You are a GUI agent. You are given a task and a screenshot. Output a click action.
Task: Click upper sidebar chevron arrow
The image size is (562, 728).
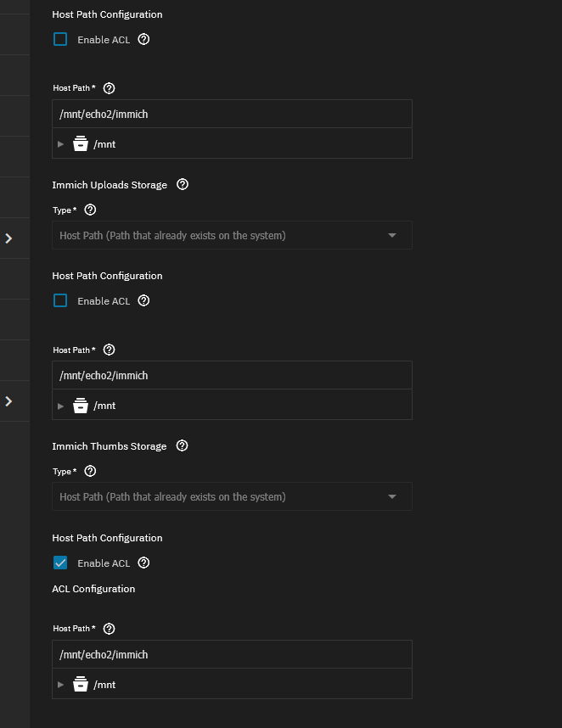coord(8,238)
